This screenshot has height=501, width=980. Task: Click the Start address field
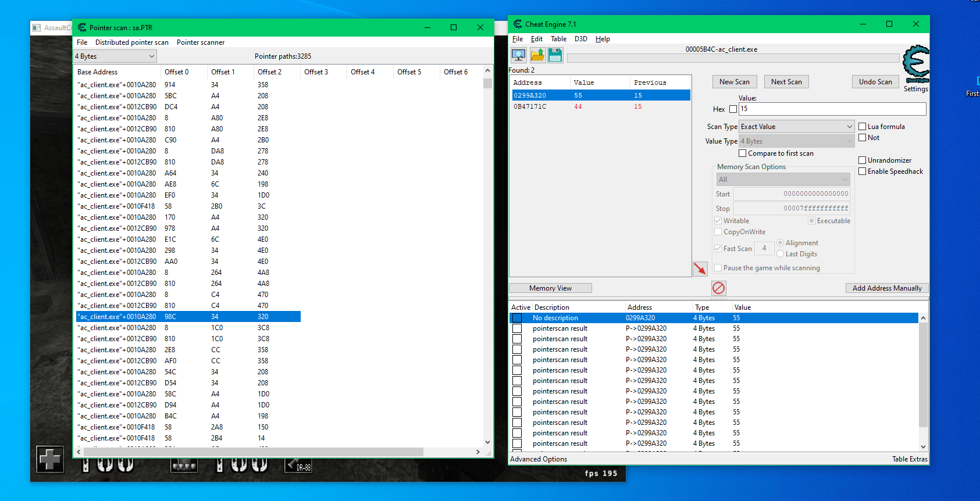[x=792, y=194]
